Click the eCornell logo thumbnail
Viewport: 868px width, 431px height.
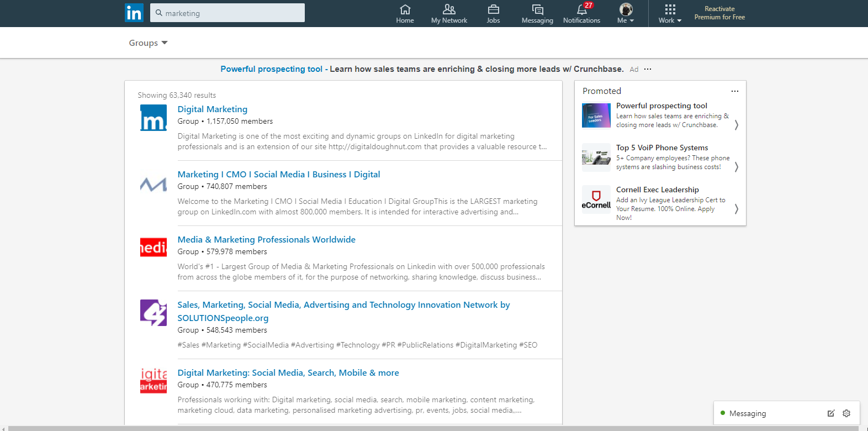tap(596, 199)
